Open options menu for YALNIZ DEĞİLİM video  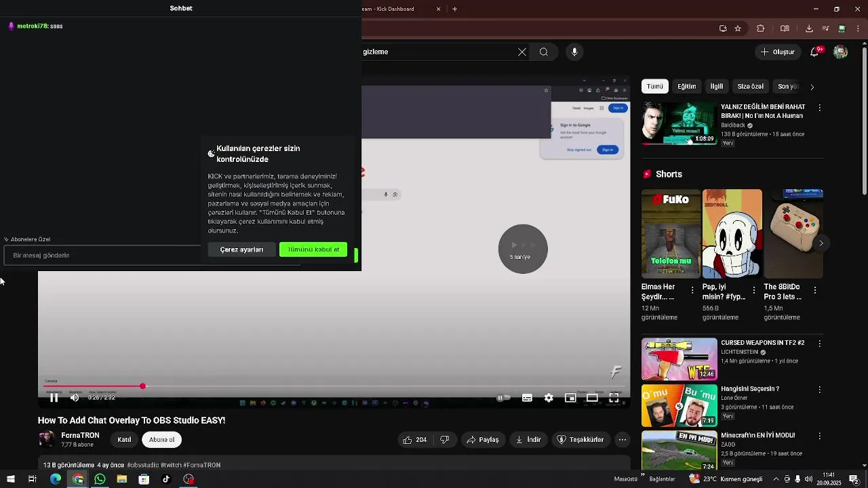point(820,108)
